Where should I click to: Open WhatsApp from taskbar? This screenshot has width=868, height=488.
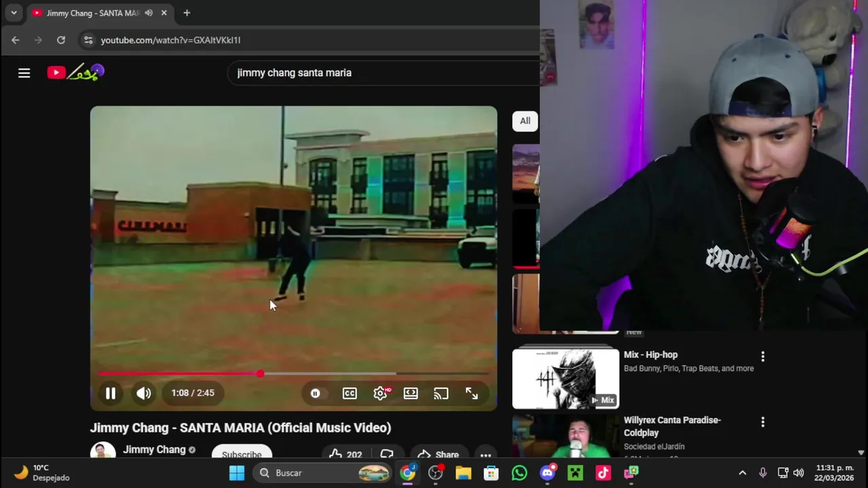pyautogui.click(x=519, y=473)
